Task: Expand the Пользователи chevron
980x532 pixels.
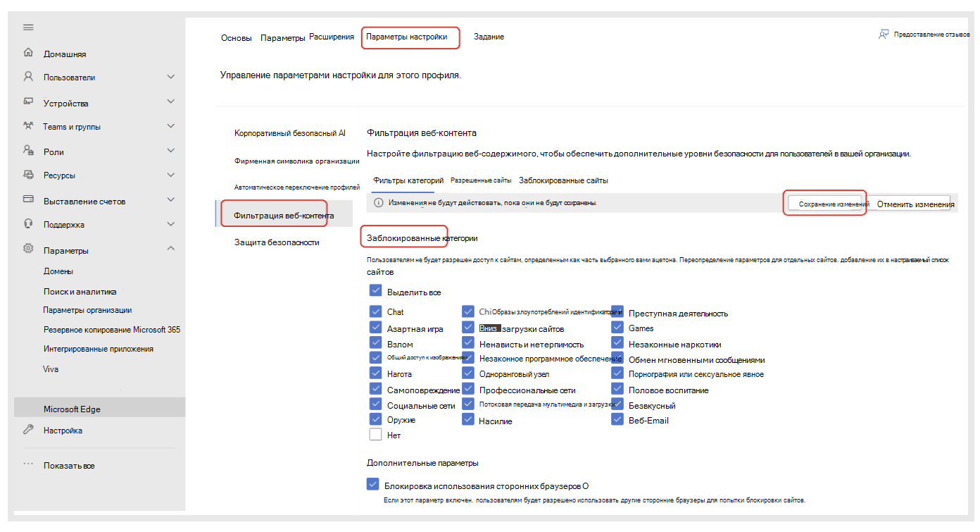Action: click(170, 76)
